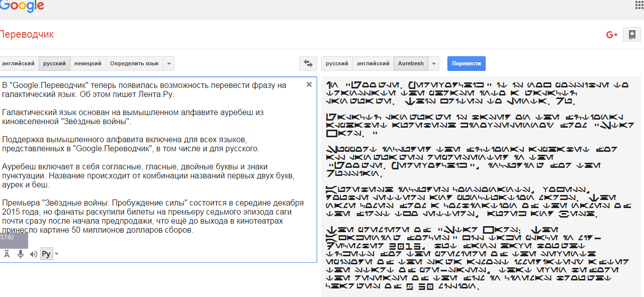Select английский as source language

[x=19, y=64]
